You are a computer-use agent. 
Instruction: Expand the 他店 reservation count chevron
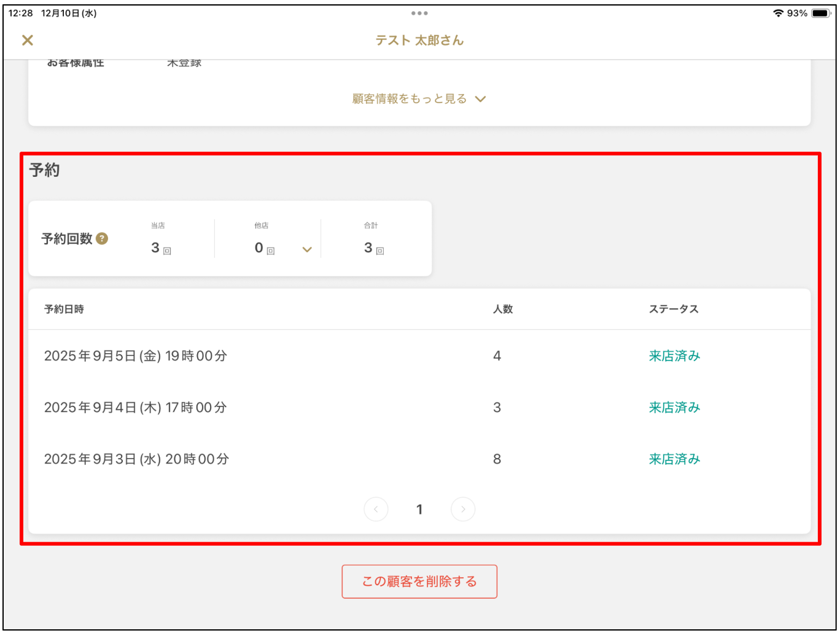pyautogui.click(x=307, y=249)
